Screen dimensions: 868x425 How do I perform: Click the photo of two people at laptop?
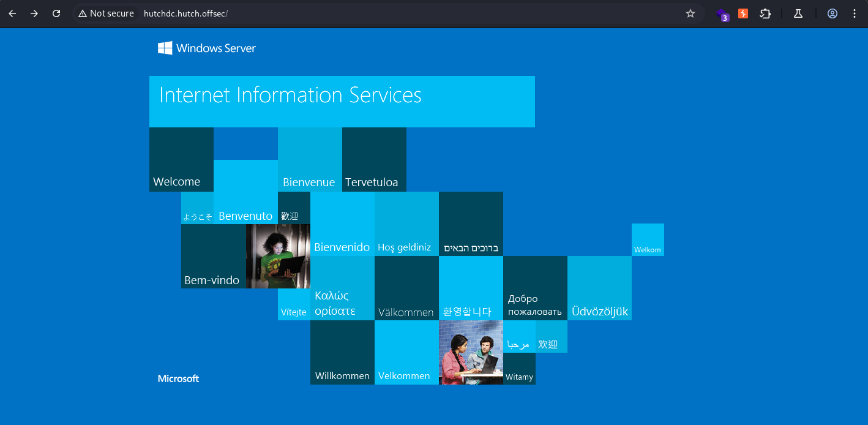click(471, 352)
